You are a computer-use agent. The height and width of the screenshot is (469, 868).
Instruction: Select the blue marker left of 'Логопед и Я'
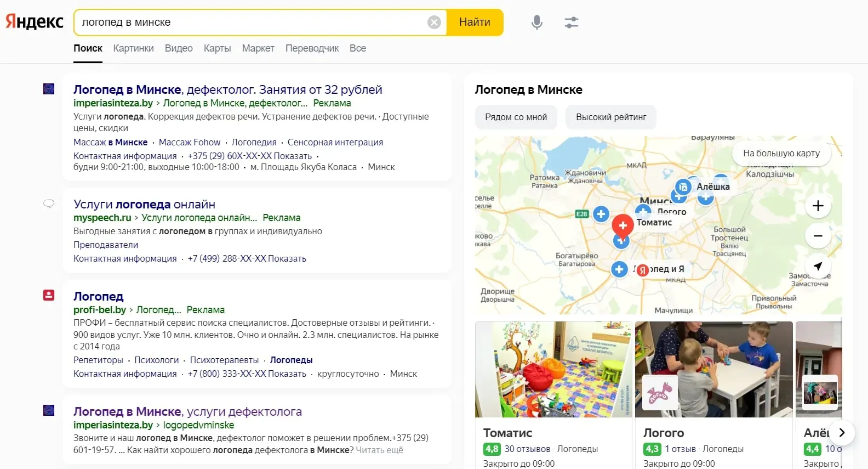coord(619,269)
